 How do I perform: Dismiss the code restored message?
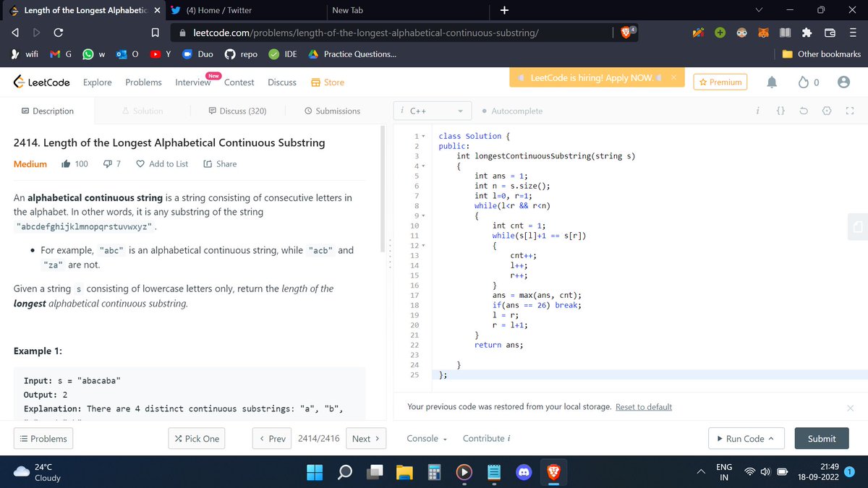click(x=850, y=408)
